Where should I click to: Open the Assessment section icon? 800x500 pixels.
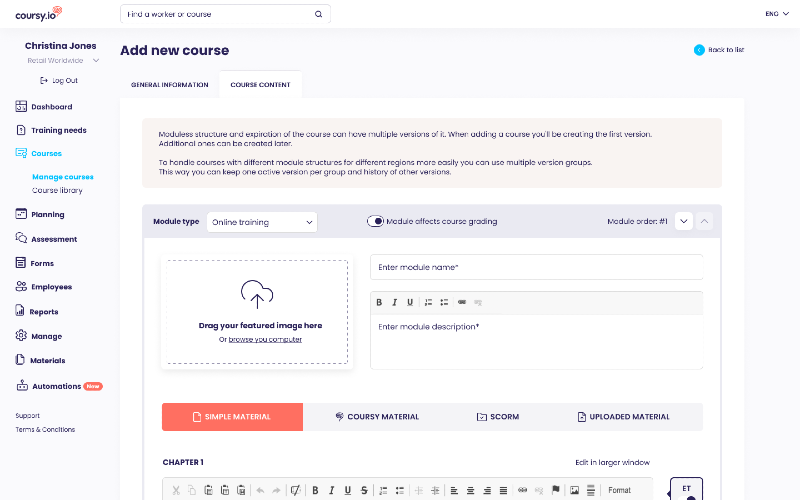[21, 238]
